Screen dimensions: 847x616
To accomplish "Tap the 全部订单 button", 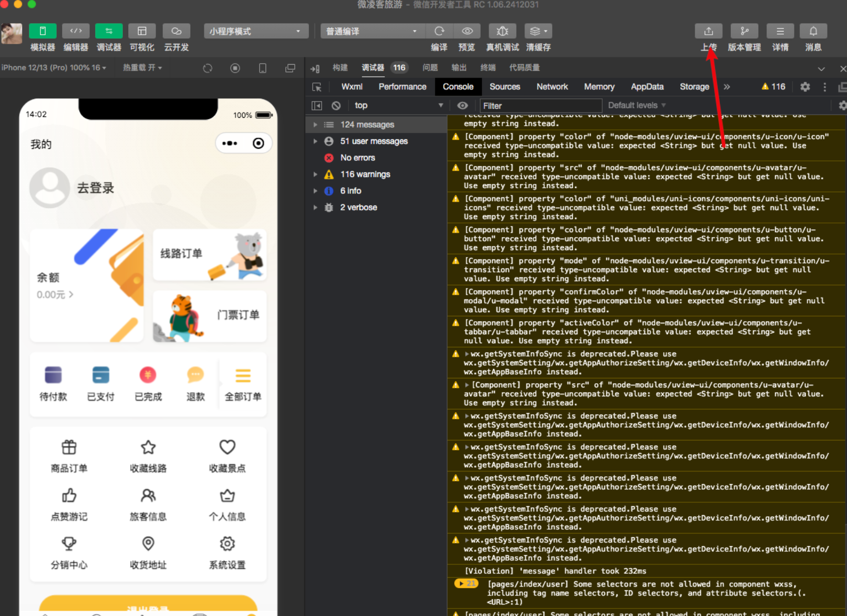I will pos(243,384).
